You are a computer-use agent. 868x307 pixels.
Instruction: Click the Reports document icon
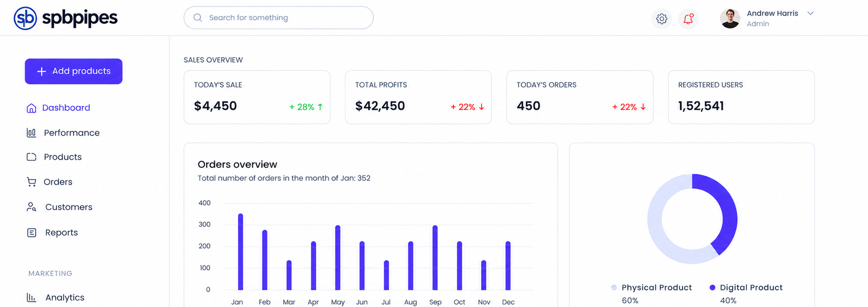pyautogui.click(x=31, y=233)
